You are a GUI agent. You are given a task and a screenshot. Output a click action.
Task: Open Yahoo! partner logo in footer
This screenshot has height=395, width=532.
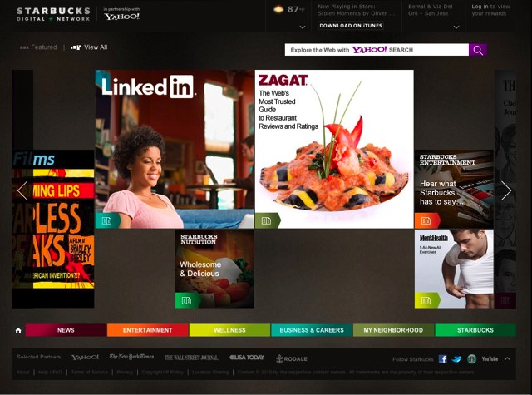pyautogui.click(x=85, y=358)
